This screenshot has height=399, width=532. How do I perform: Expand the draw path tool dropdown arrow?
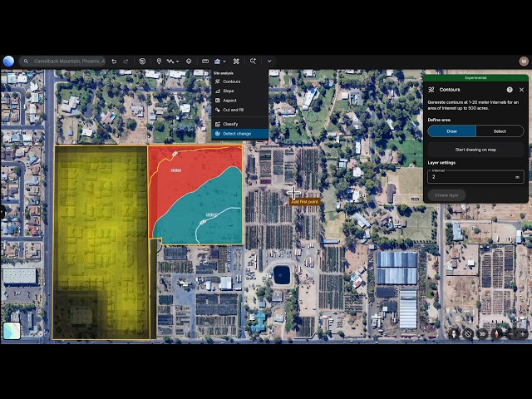tap(177, 62)
